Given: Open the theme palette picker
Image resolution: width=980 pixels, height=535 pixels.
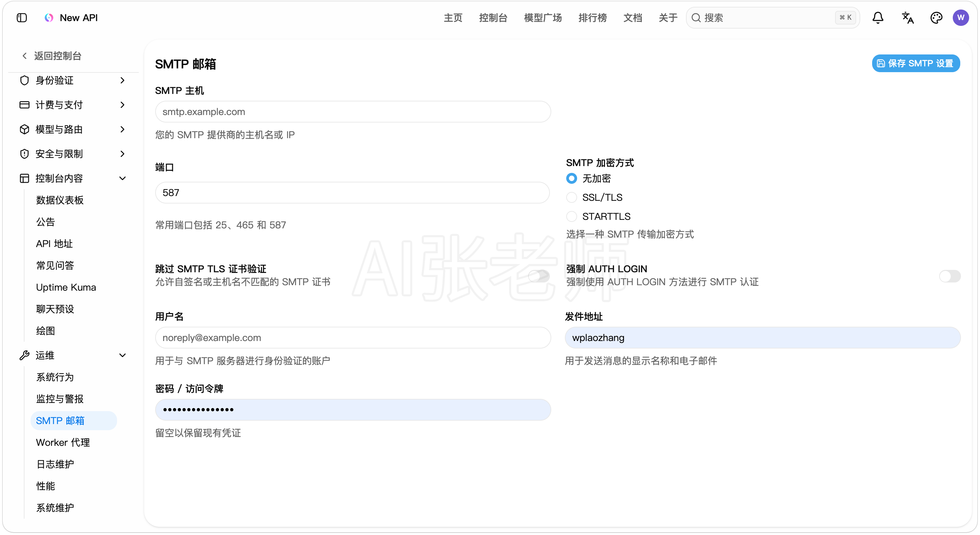Looking at the screenshot, I should pyautogui.click(x=936, y=18).
